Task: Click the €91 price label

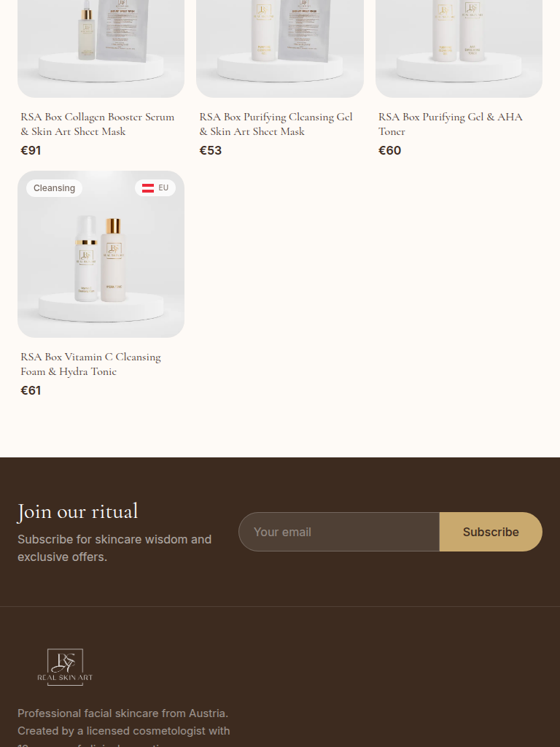Action: [x=31, y=150]
